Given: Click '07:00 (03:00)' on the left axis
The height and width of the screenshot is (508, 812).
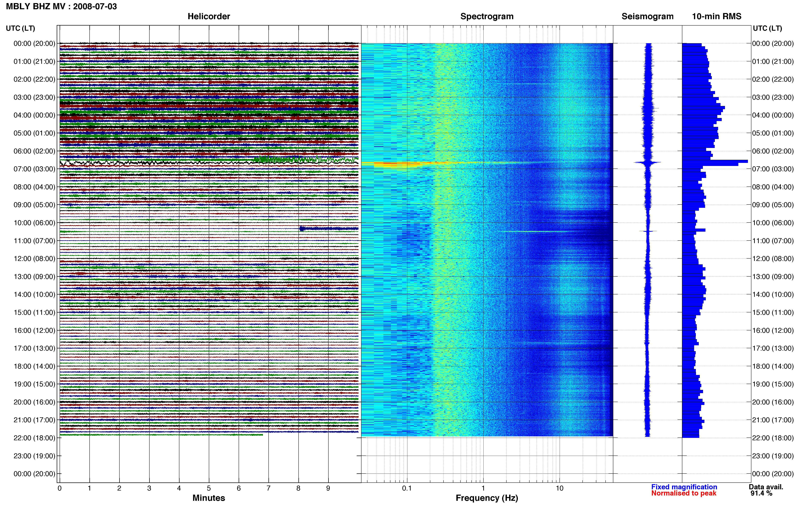Looking at the screenshot, I should (x=34, y=169).
